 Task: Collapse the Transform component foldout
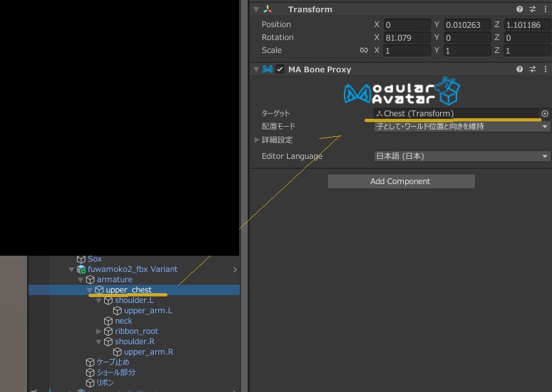(x=256, y=10)
